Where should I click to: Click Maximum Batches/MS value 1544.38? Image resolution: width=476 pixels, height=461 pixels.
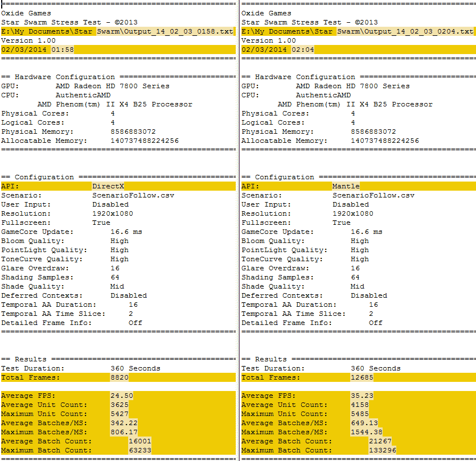click(x=367, y=432)
